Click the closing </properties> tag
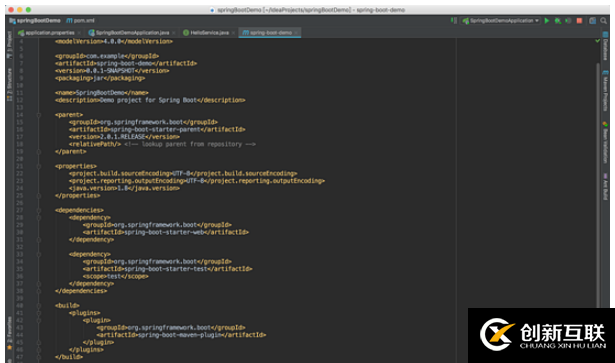The width and height of the screenshot is (615, 363). [x=78, y=196]
